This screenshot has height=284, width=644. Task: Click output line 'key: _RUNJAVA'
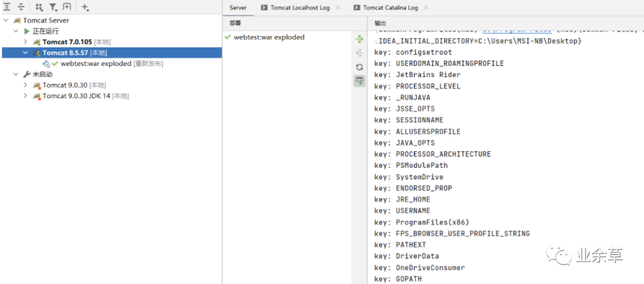(x=402, y=98)
